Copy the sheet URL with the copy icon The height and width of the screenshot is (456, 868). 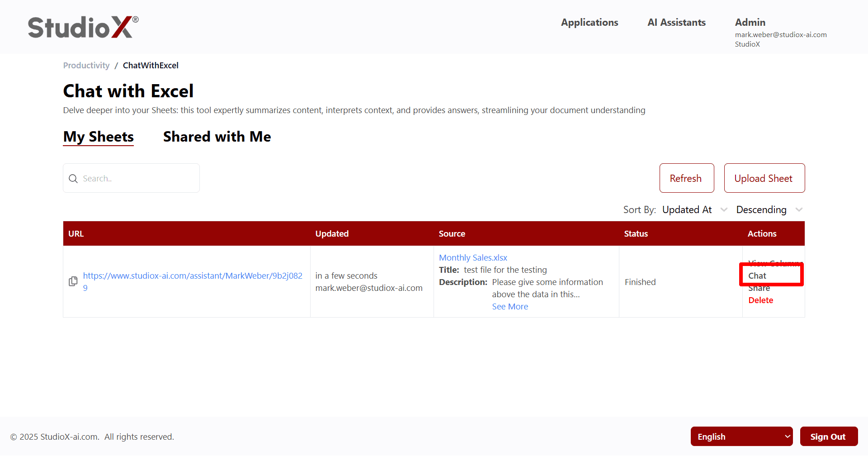[x=73, y=281]
